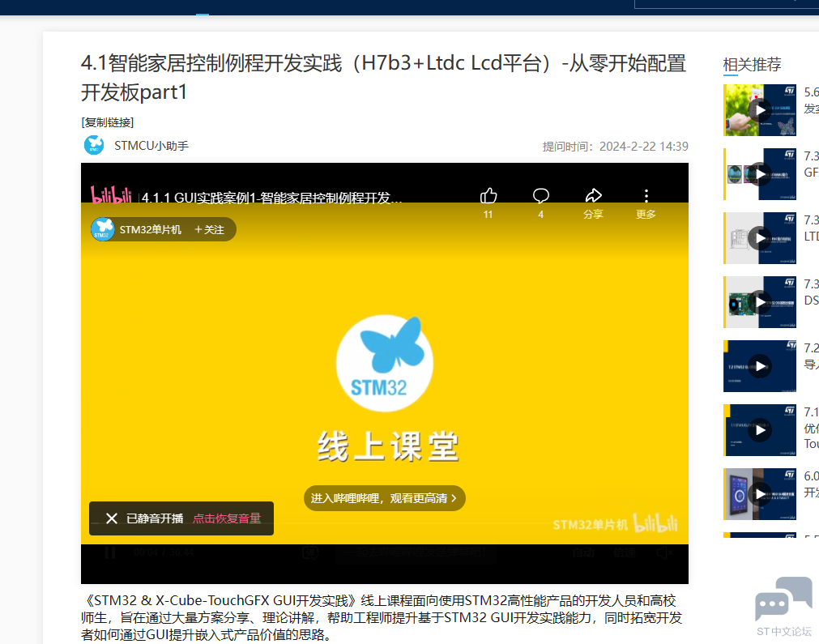The width and height of the screenshot is (819, 644).
Task: Click the description paragraph starting 《STM32 & X-Cube-TouchGFX
Action: pos(382,617)
